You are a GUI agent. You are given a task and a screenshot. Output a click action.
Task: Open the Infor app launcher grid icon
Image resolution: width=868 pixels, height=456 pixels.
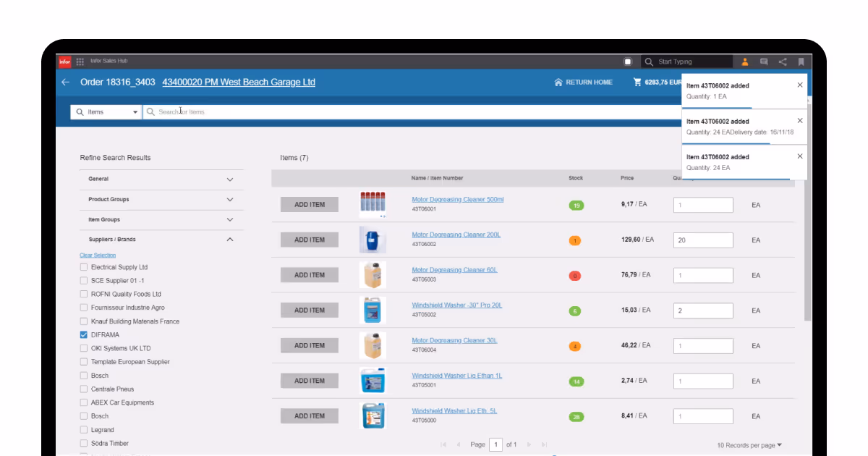pyautogui.click(x=80, y=61)
